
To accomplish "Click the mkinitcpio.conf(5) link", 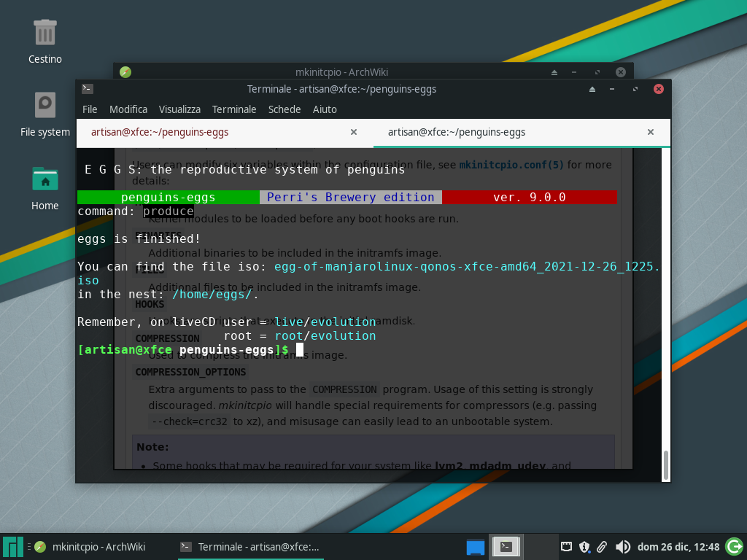I will click(511, 165).
